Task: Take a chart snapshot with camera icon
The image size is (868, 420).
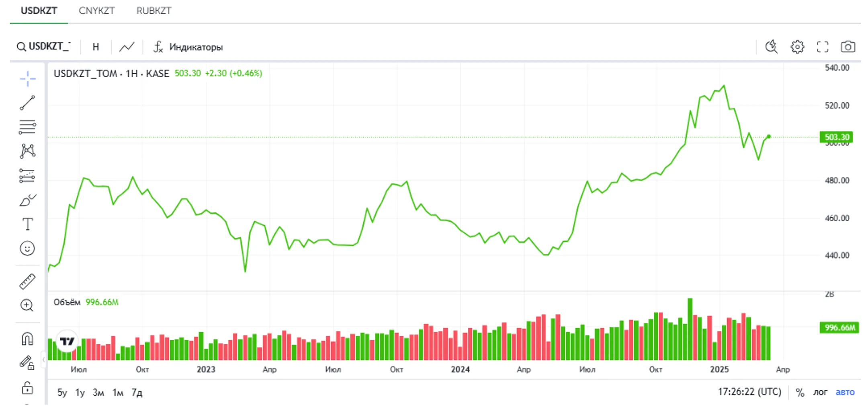Action: (x=848, y=47)
